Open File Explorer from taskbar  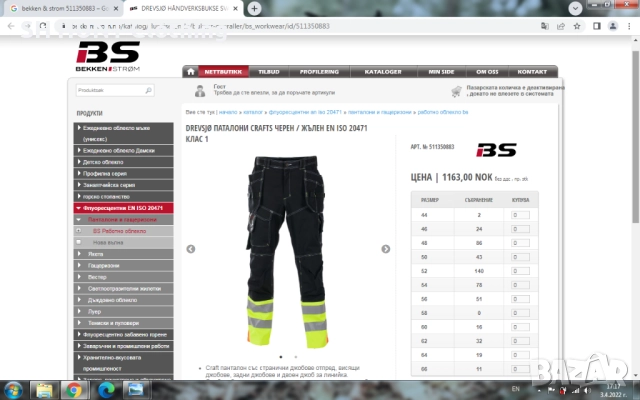coord(44,391)
